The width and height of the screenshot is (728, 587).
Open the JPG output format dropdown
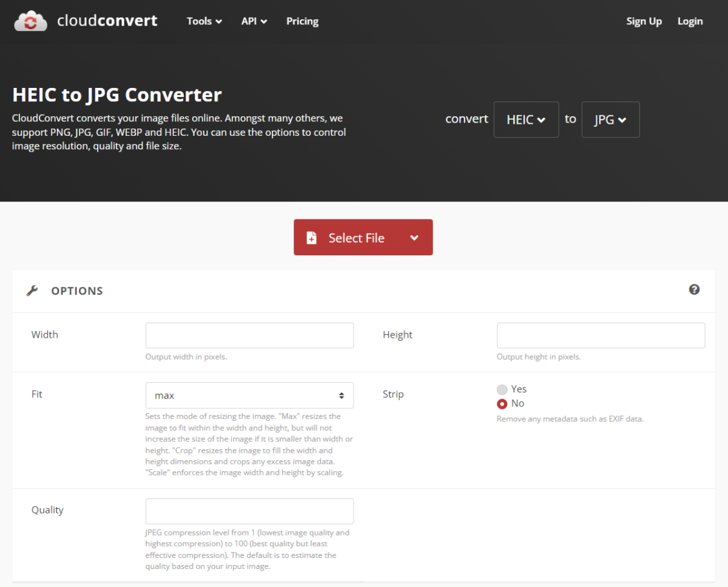610,119
